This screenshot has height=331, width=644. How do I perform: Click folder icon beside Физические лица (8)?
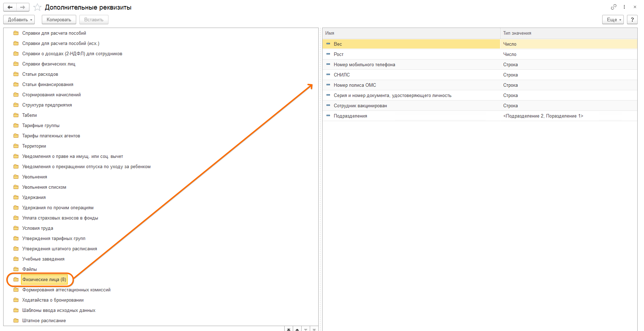(16, 279)
